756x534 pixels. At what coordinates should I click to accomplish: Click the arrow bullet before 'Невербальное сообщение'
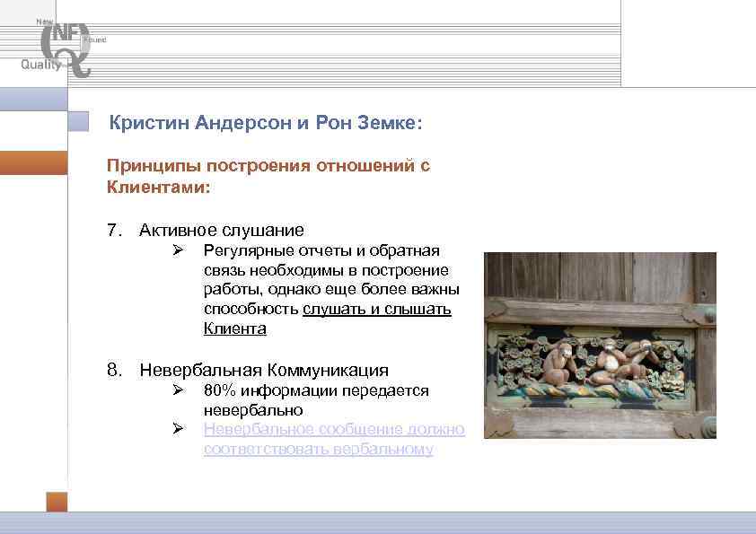pyautogui.click(x=179, y=428)
